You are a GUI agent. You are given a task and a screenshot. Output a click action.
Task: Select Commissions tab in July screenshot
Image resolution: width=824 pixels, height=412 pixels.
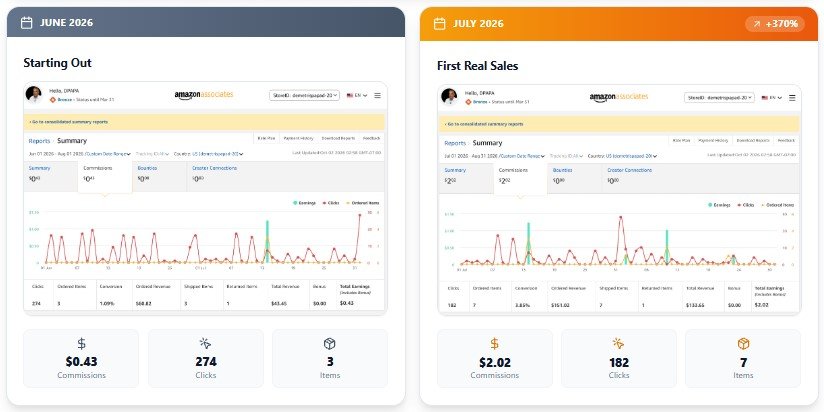coord(520,178)
